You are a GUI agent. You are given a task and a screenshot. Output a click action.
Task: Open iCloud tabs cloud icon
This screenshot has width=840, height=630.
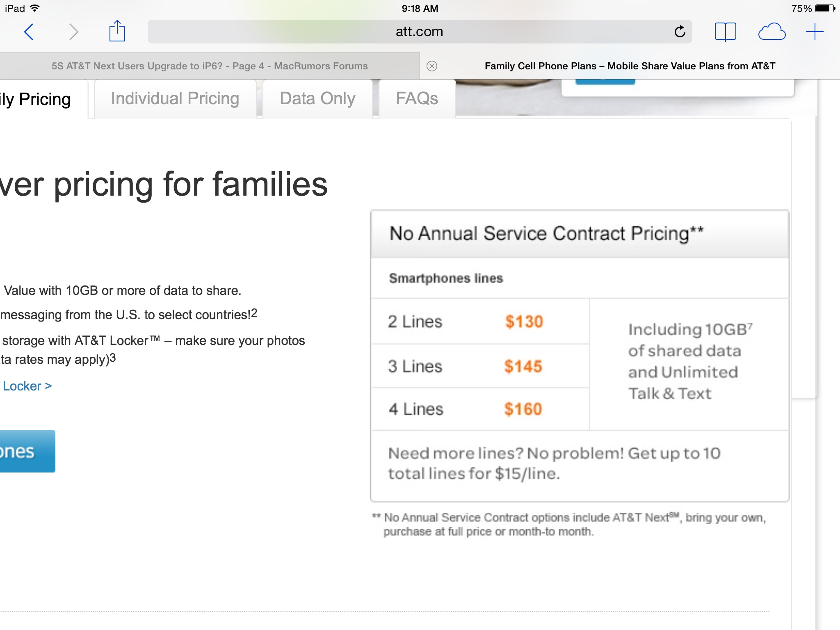772,32
